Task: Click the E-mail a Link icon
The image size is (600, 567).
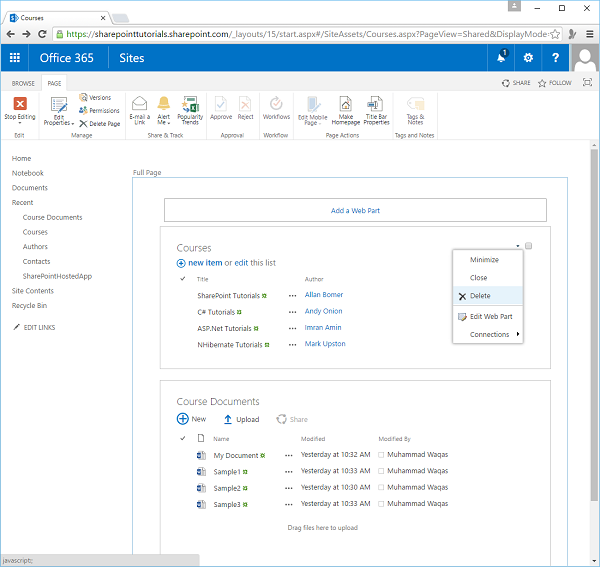Action: pos(139,104)
